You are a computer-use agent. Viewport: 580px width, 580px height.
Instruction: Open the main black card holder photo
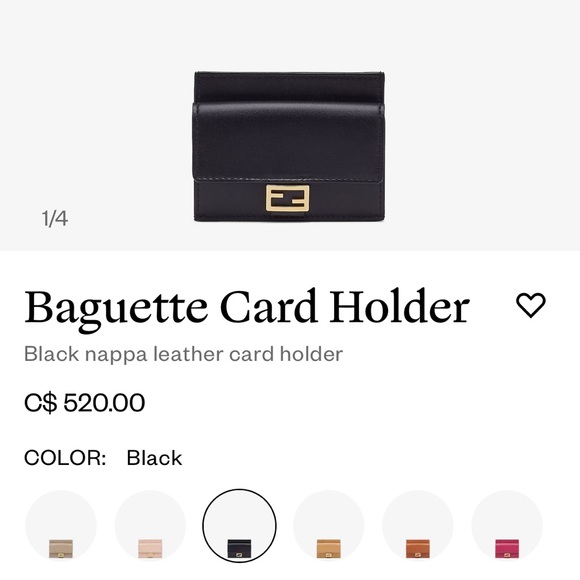pos(289,147)
